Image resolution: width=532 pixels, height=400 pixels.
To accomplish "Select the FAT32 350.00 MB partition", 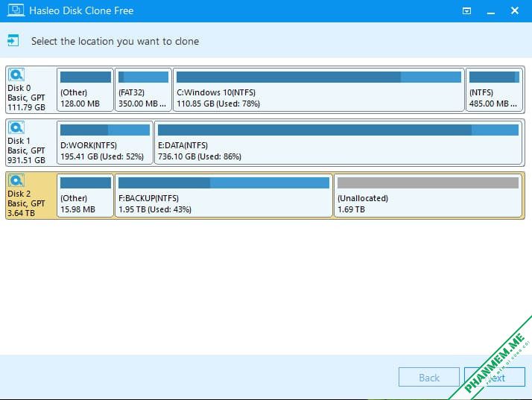I will (x=143, y=89).
